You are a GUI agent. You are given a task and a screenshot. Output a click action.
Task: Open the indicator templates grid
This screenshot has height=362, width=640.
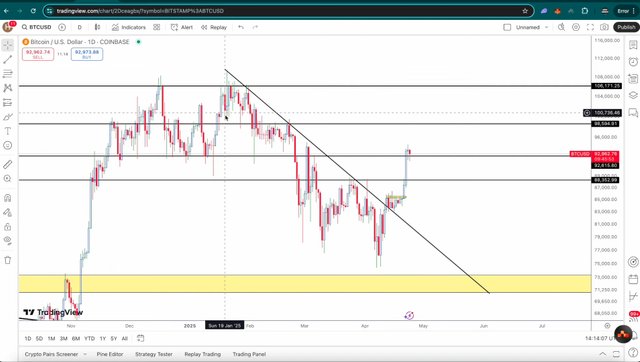pos(157,27)
